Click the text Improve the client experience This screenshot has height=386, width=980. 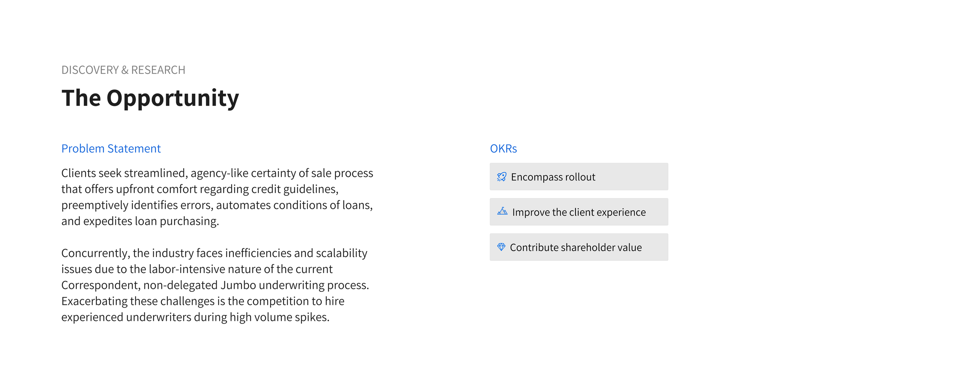[x=579, y=212]
